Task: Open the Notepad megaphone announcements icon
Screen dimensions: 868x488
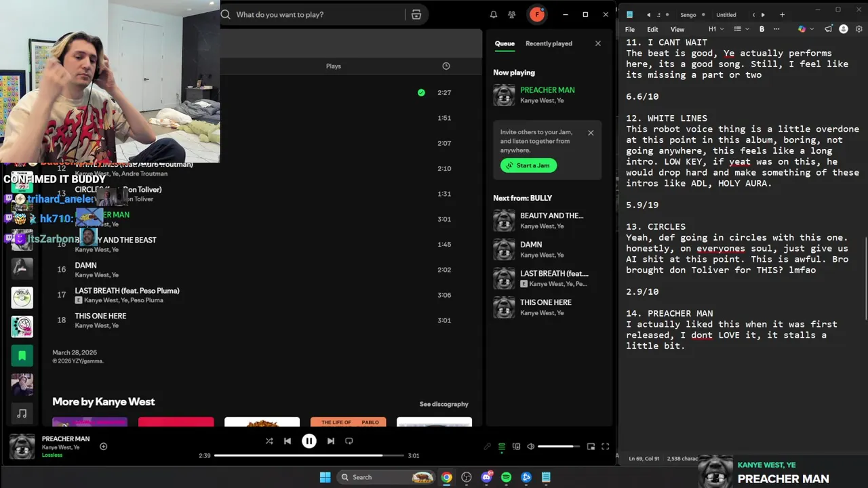Action: click(x=828, y=29)
